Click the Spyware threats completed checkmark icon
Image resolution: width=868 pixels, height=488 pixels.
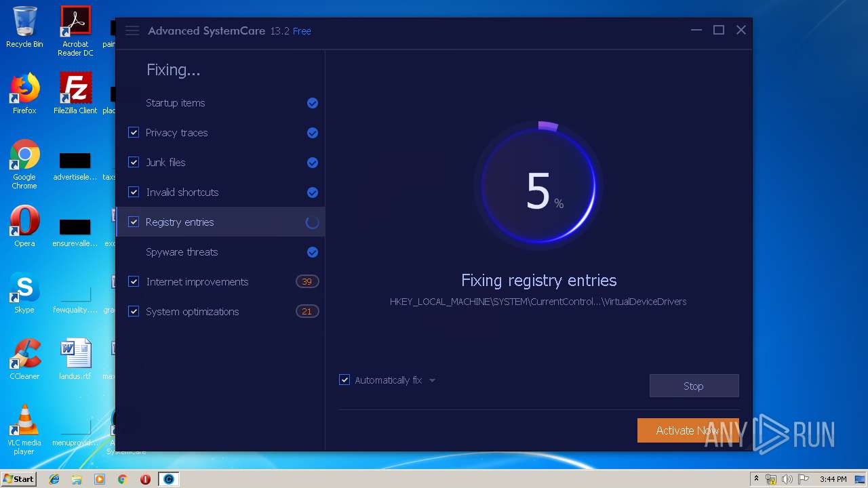pyautogui.click(x=313, y=252)
